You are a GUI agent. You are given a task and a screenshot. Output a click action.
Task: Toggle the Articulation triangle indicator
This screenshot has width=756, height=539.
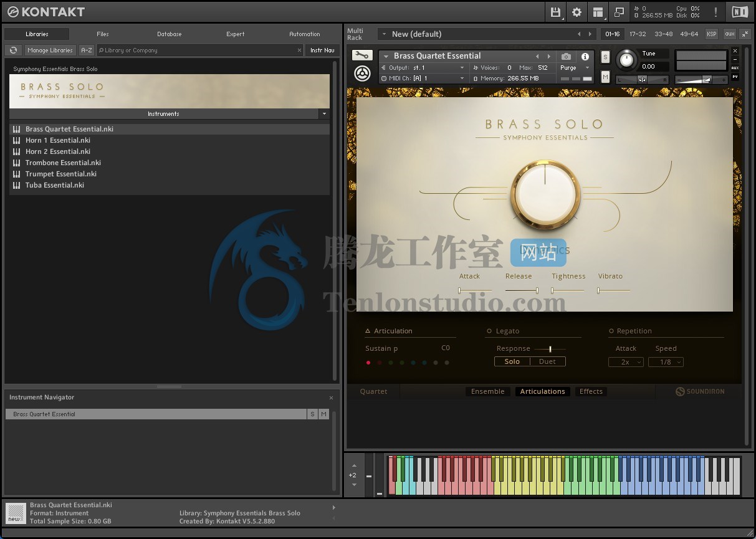pyautogui.click(x=368, y=331)
